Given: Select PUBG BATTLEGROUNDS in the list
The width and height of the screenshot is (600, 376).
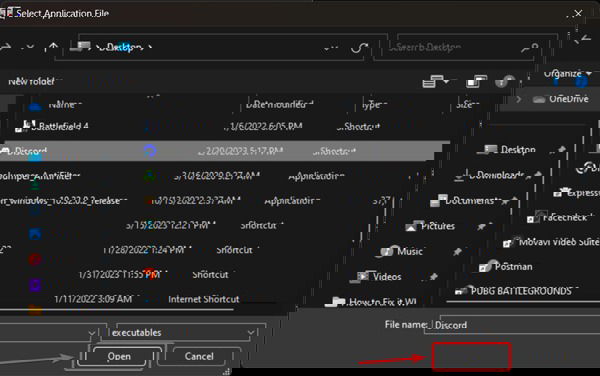Looking at the screenshot, I should 517,291.
